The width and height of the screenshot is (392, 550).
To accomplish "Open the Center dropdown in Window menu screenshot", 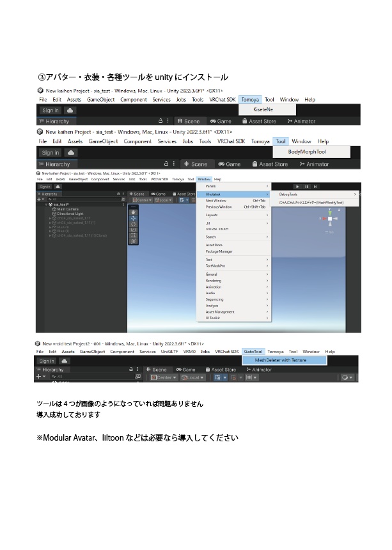I will pos(143,200).
